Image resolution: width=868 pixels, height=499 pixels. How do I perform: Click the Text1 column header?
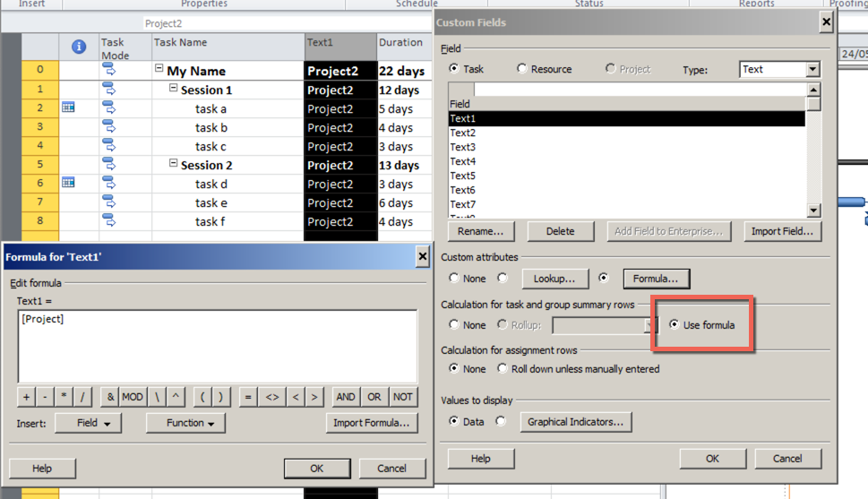point(340,47)
